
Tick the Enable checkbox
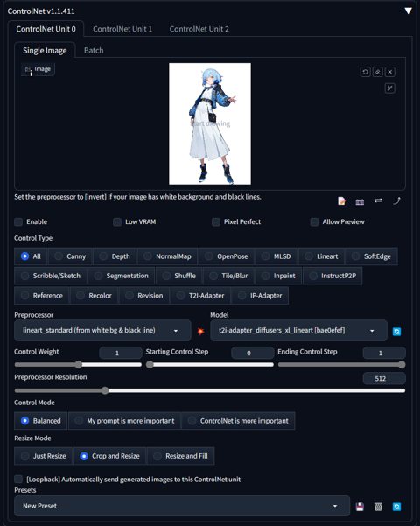[x=18, y=221]
